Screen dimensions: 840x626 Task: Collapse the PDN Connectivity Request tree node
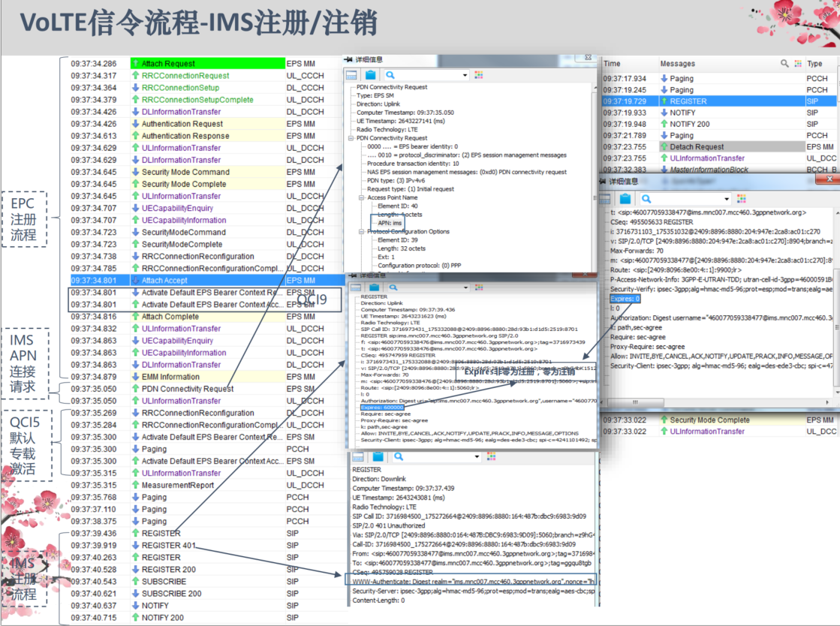tap(351, 138)
